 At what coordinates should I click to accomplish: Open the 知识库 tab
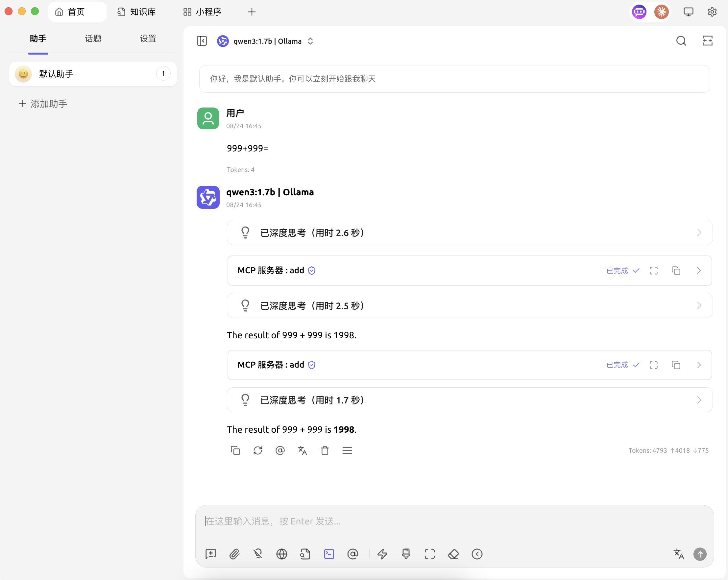click(137, 12)
